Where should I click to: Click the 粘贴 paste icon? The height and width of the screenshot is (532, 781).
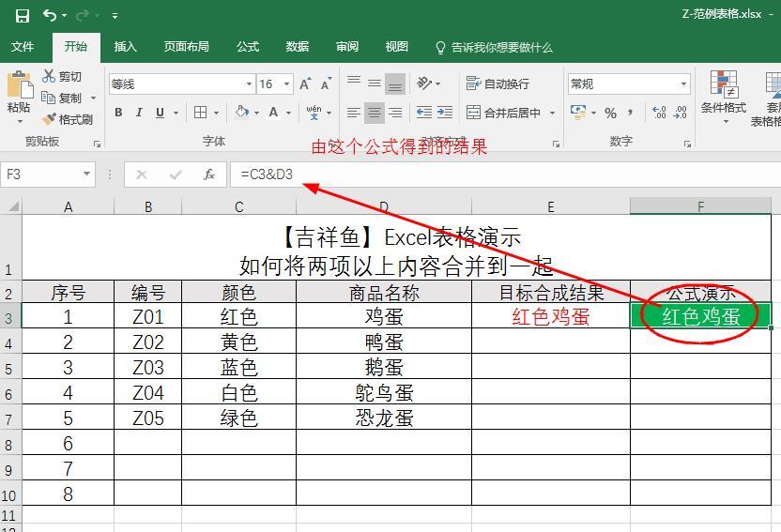pyautogui.click(x=20, y=84)
